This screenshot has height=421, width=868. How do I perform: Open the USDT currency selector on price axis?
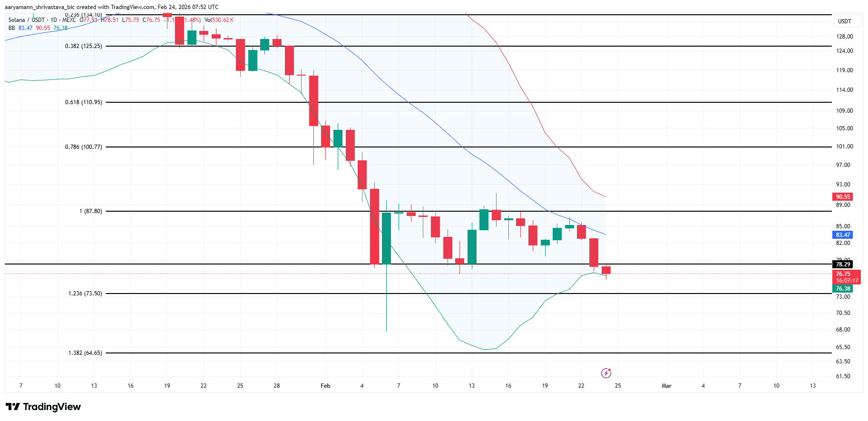pyautogui.click(x=844, y=21)
